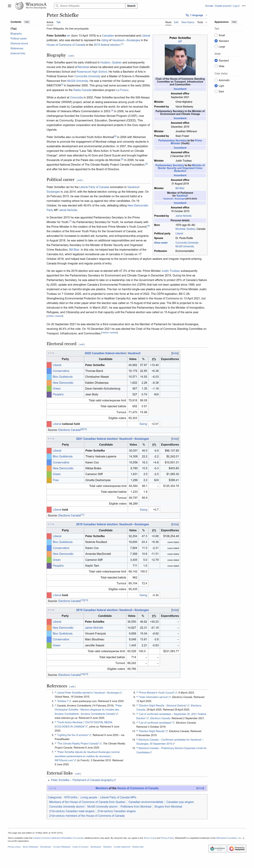Collapse the 2025 federal election table

175,353
